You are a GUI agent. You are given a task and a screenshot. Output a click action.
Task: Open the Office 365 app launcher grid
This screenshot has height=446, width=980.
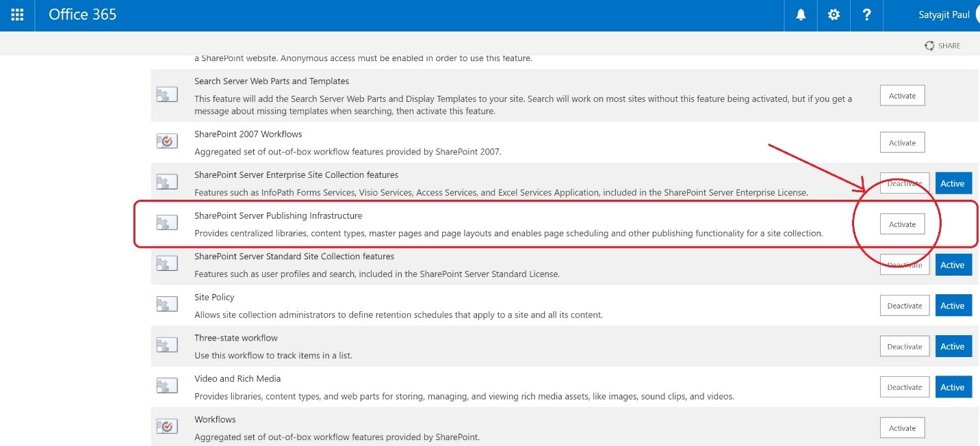[x=17, y=14]
